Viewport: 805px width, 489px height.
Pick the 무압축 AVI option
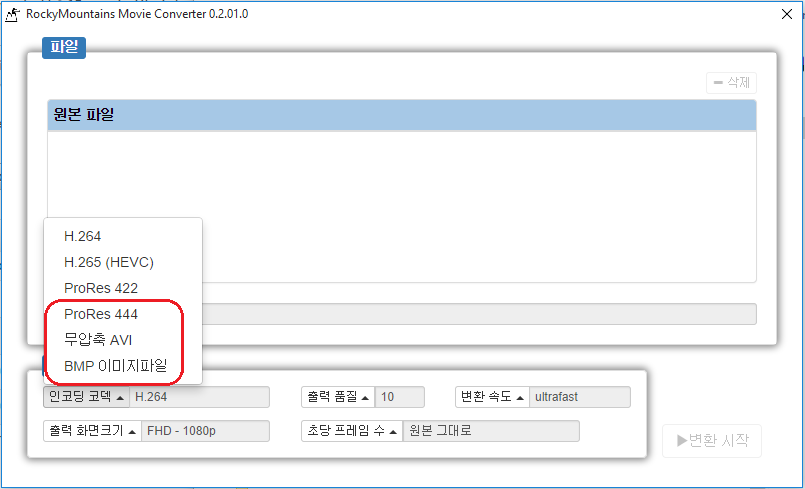click(x=98, y=339)
